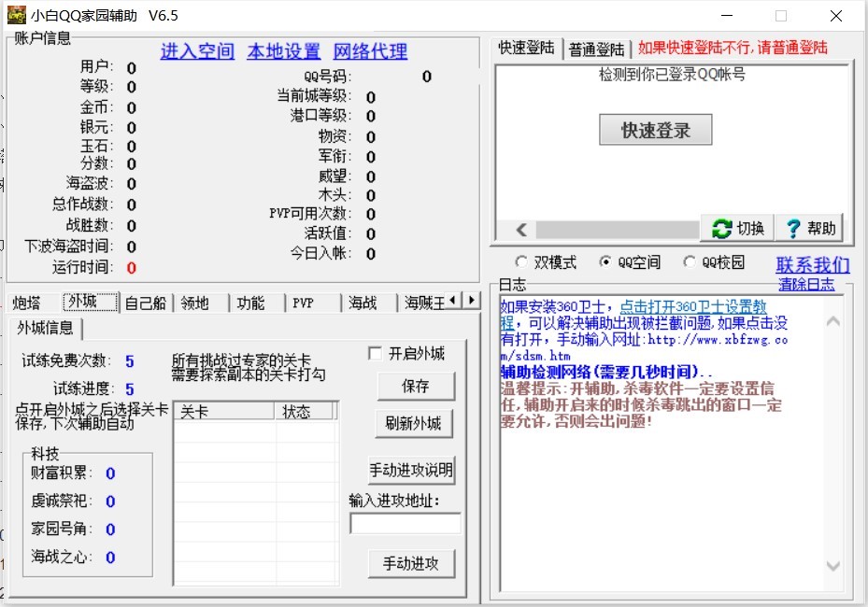This screenshot has width=868, height=607.
Task: Open the 海战 tab
Action: (x=364, y=303)
